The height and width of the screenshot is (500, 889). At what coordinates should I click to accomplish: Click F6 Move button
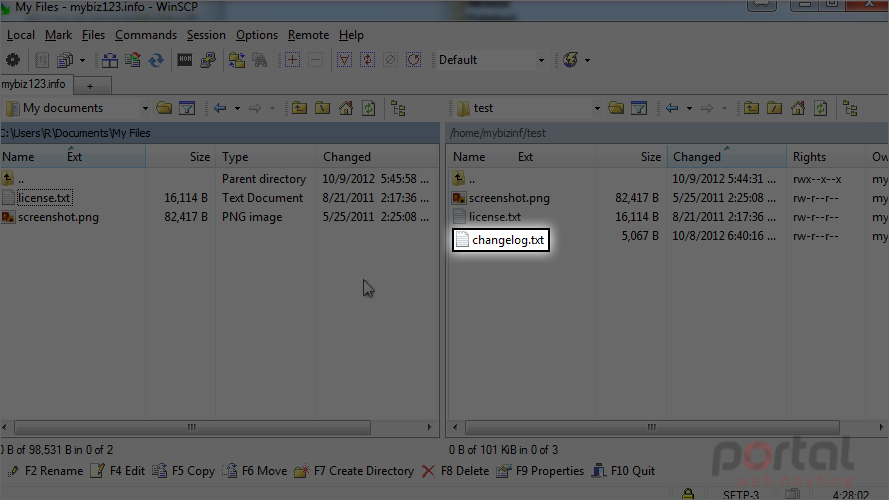pos(255,471)
